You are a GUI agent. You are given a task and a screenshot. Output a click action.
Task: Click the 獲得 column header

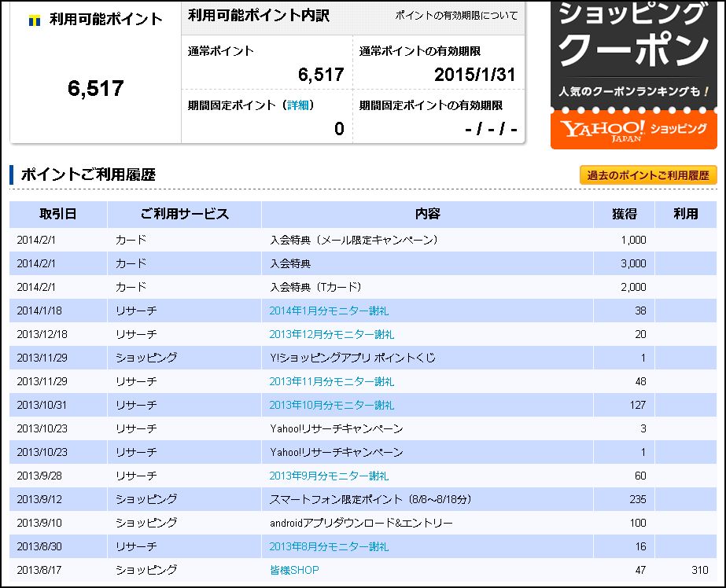[x=624, y=214]
